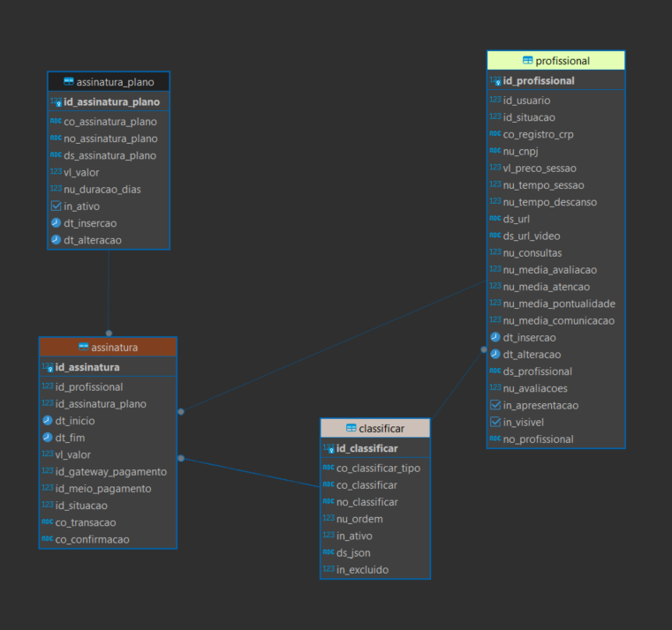Click the ABC icon beside co_registro_crp
The height and width of the screenshot is (630, 672).
click(x=495, y=134)
